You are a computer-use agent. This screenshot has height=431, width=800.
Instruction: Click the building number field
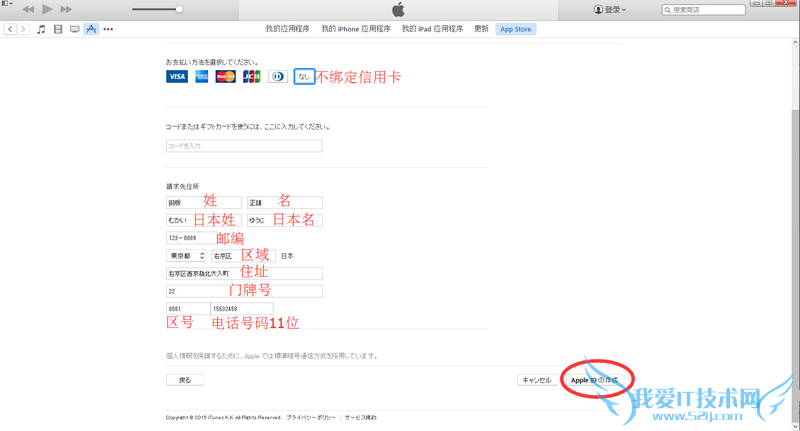click(244, 291)
